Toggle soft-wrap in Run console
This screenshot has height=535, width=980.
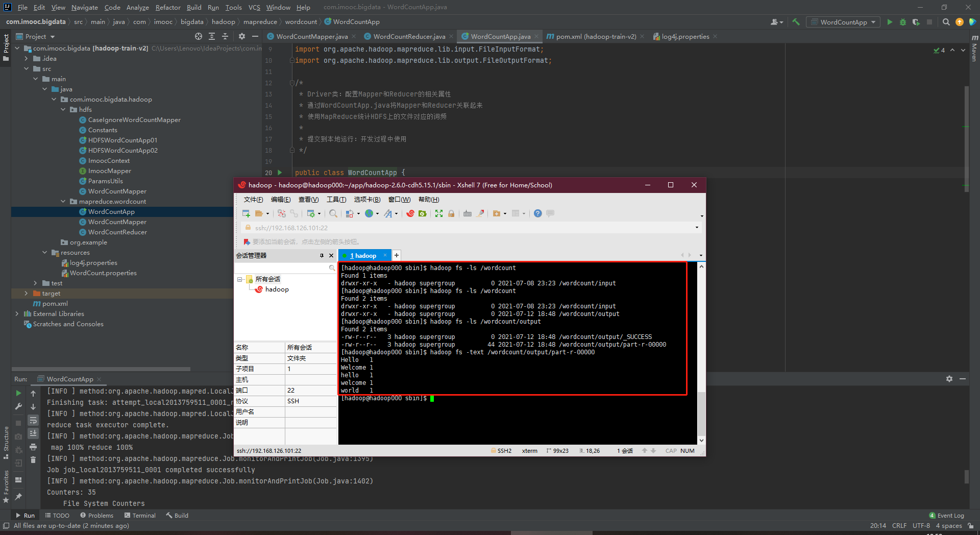coord(33,420)
